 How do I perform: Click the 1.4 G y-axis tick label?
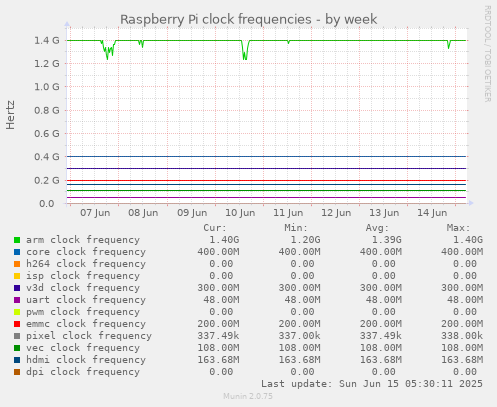pyautogui.click(x=47, y=41)
